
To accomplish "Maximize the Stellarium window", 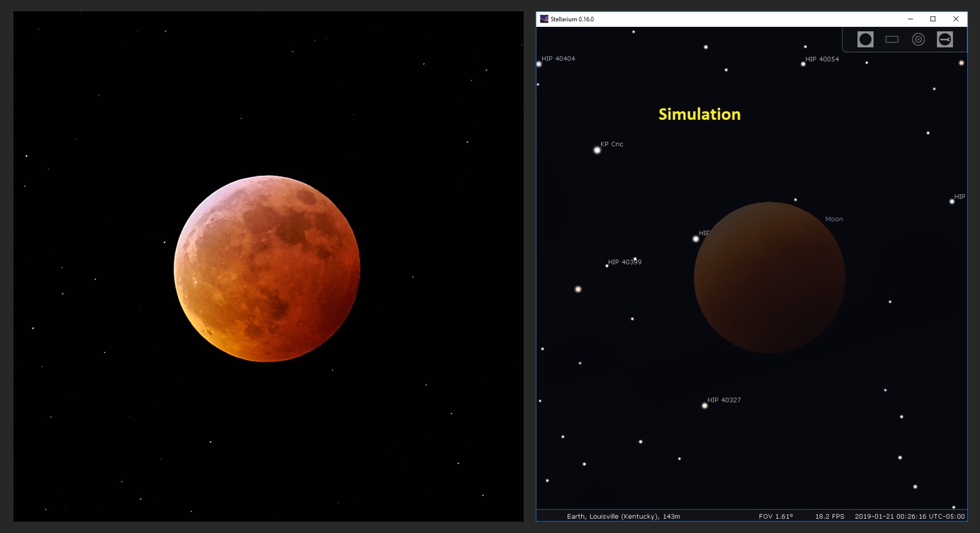I will pyautogui.click(x=933, y=19).
